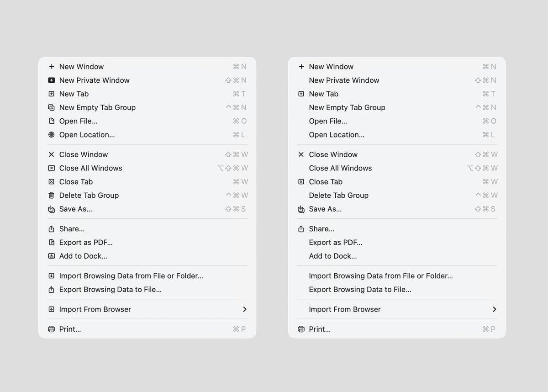Image resolution: width=548 pixels, height=392 pixels.
Task: Click the plus icon beside New Window in left menu
Action: pyautogui.click(x=51, y=67)
